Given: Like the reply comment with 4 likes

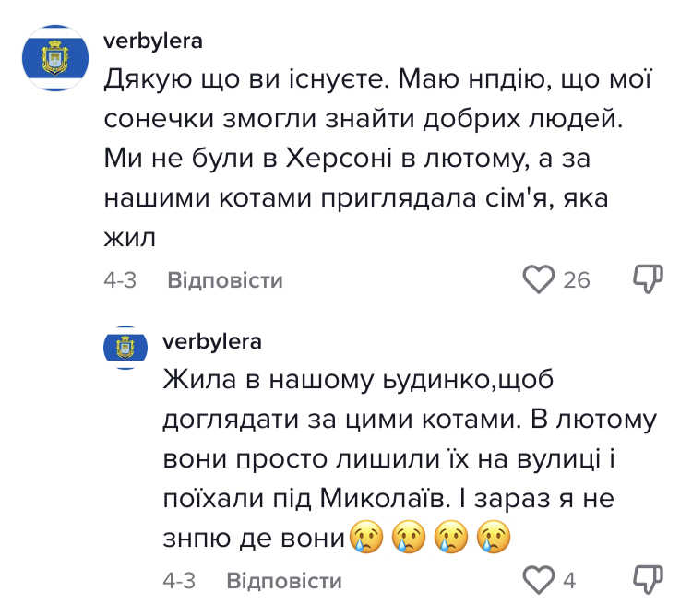Looking at the screenshot, I should [x=538, y=581].
